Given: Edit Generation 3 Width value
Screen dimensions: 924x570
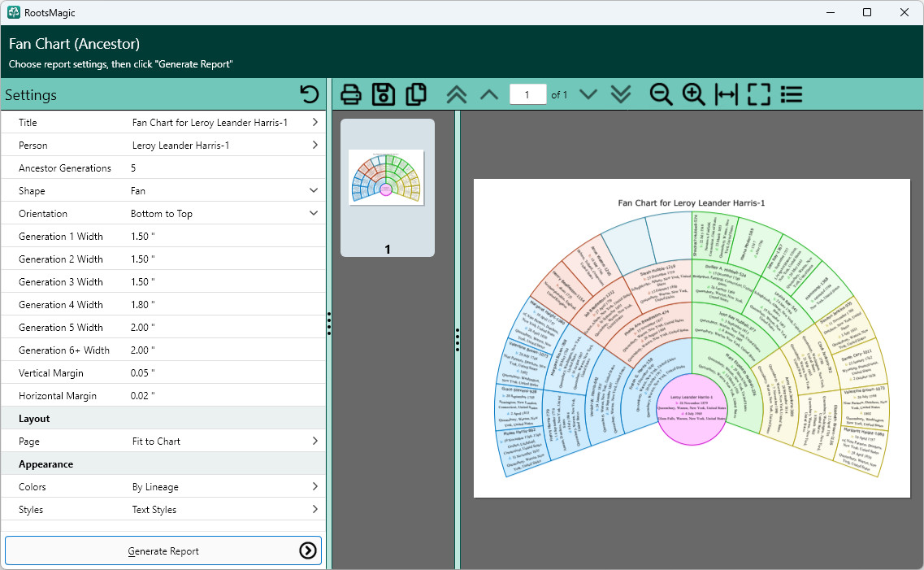Looking at the screenshot, I should (x=142, y=282).
